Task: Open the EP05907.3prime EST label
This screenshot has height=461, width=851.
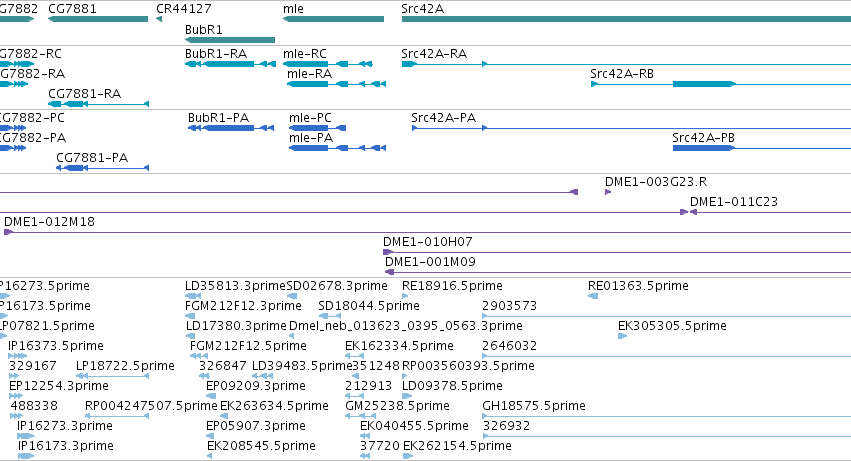Action: click(x=256, y=427)
